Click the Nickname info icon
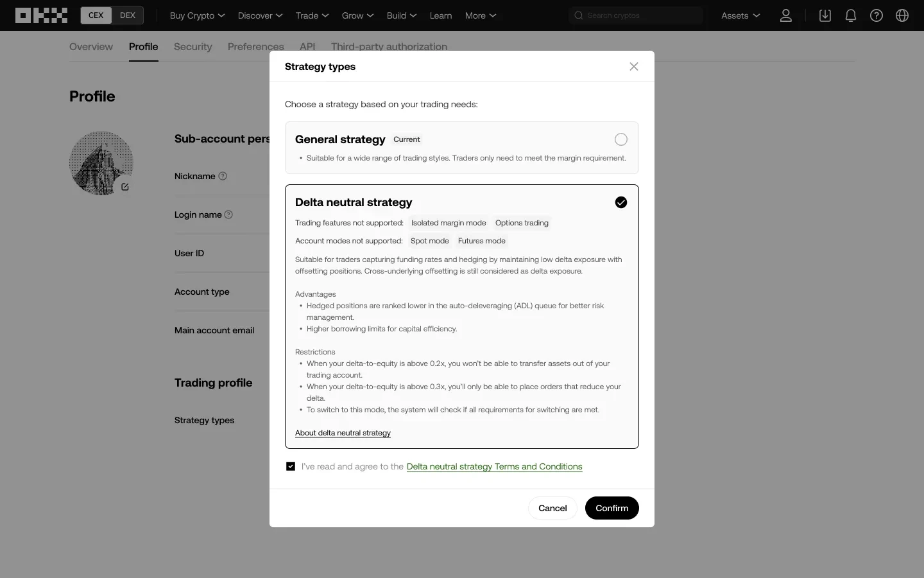 (x=223, y=176)
